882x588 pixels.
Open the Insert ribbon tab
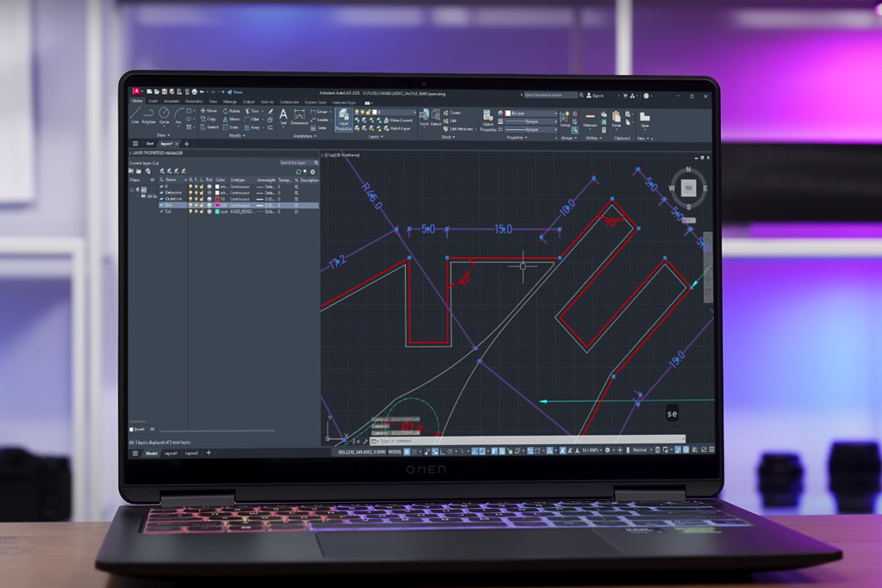coord(153,102)
